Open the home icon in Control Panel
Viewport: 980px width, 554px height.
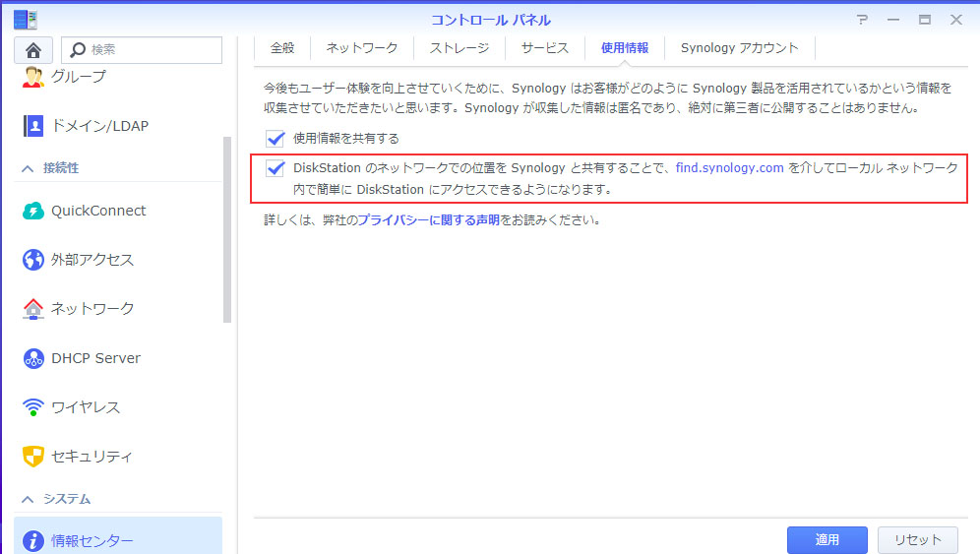tap(33, 50)
